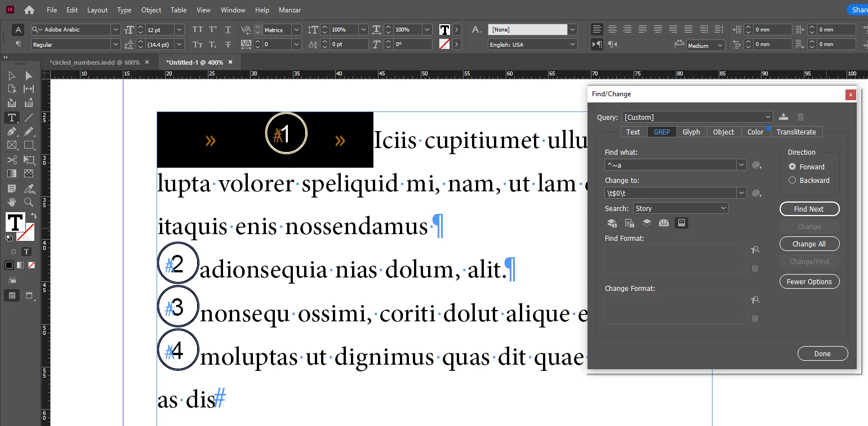Open the character style [None] dropdown
868x426 pixels.
[572, 29]
